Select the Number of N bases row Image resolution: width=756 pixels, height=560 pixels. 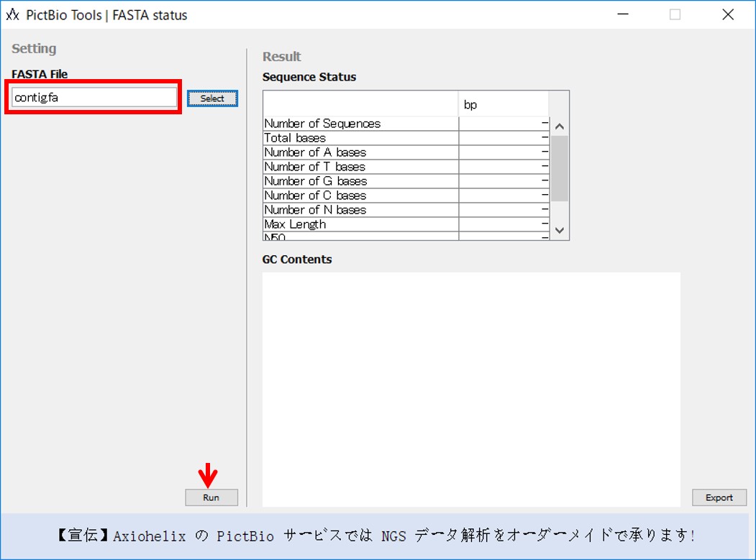(x=360, y=210)
